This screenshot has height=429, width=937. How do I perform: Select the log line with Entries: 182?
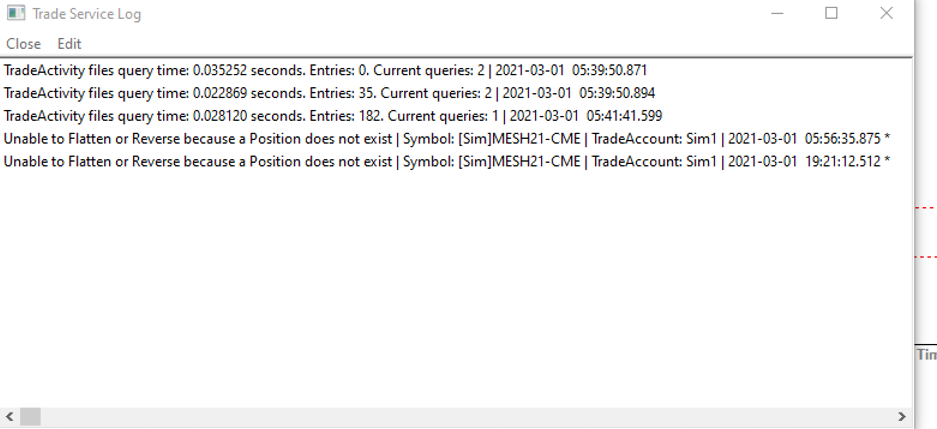(x=333, y=116)
